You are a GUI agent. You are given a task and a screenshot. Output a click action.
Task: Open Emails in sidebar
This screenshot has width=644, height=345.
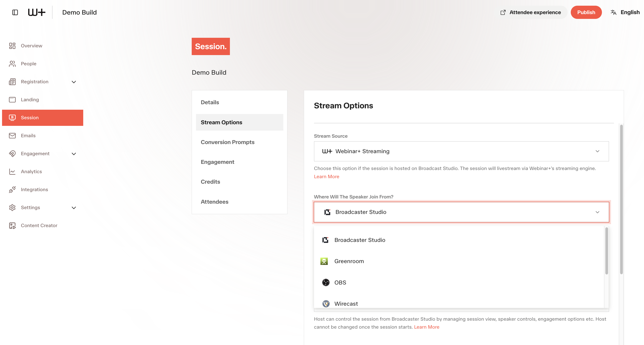tap(43, 136)
